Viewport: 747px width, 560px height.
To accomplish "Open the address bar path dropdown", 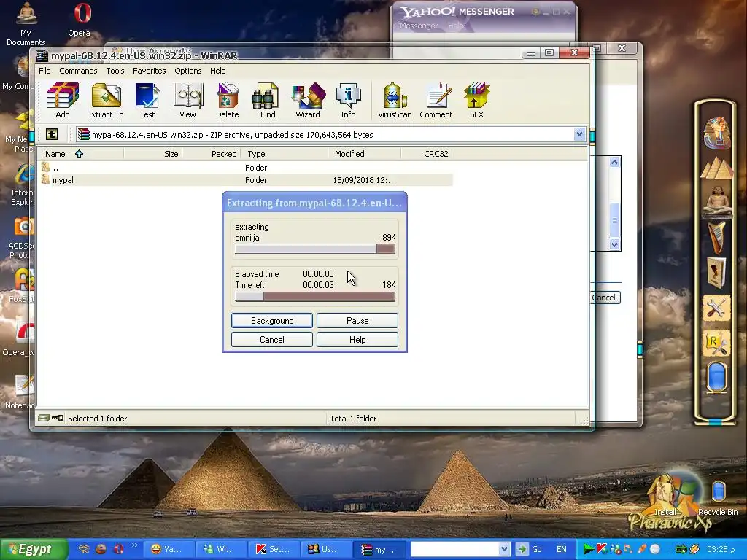I will point(579,134).
